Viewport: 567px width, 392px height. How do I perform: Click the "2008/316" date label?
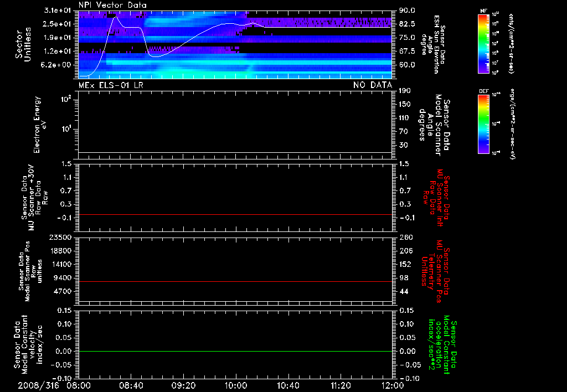(38, 385)
